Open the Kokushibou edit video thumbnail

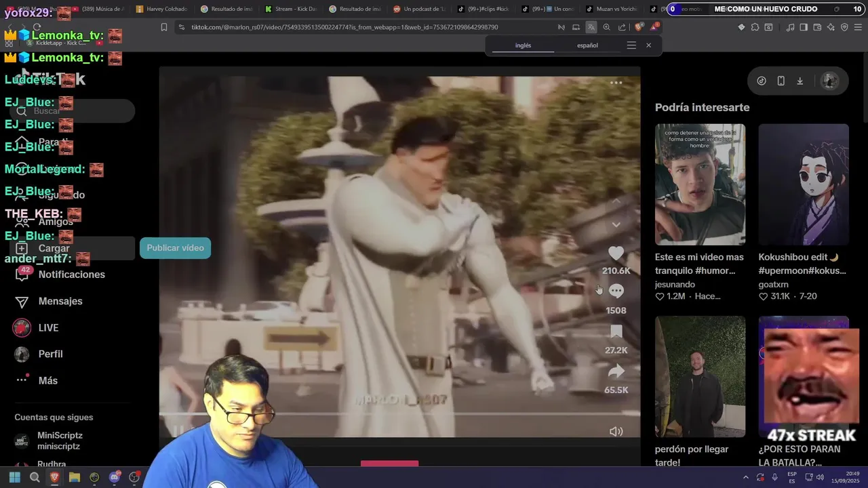click(x=804, y=184)
